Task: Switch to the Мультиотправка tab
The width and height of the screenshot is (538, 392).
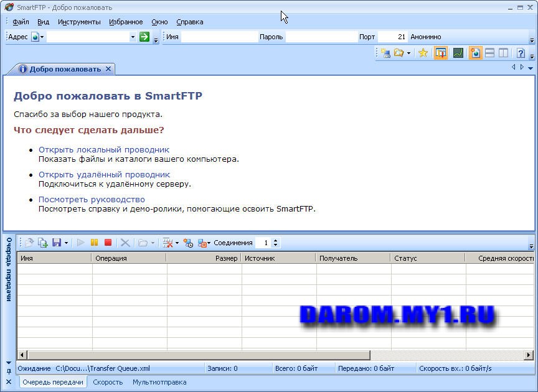Action: 159,382
